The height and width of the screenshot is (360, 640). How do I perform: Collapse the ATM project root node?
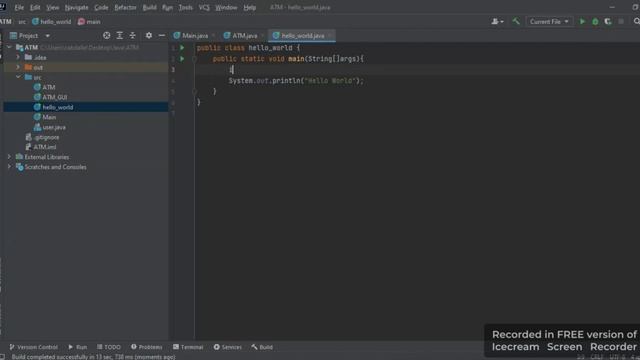9,47
